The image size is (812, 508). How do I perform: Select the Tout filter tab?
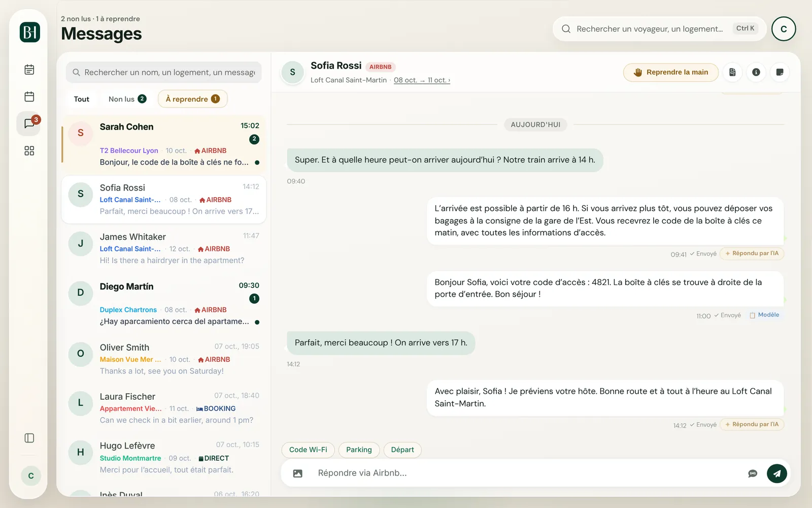point(81,99)
